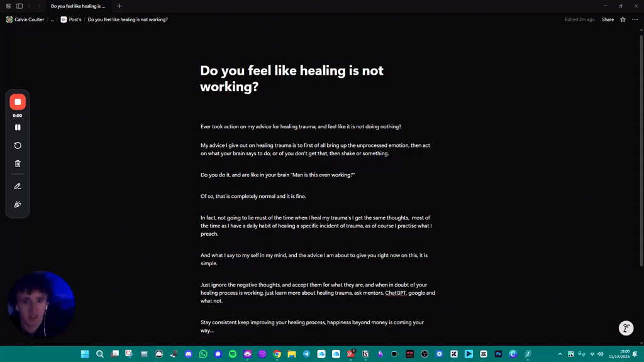The width and height of the screenshot is (644, 362).
Task: Expand the collapsed breadcrumb ellipsis
Action: tap(52, 19)
